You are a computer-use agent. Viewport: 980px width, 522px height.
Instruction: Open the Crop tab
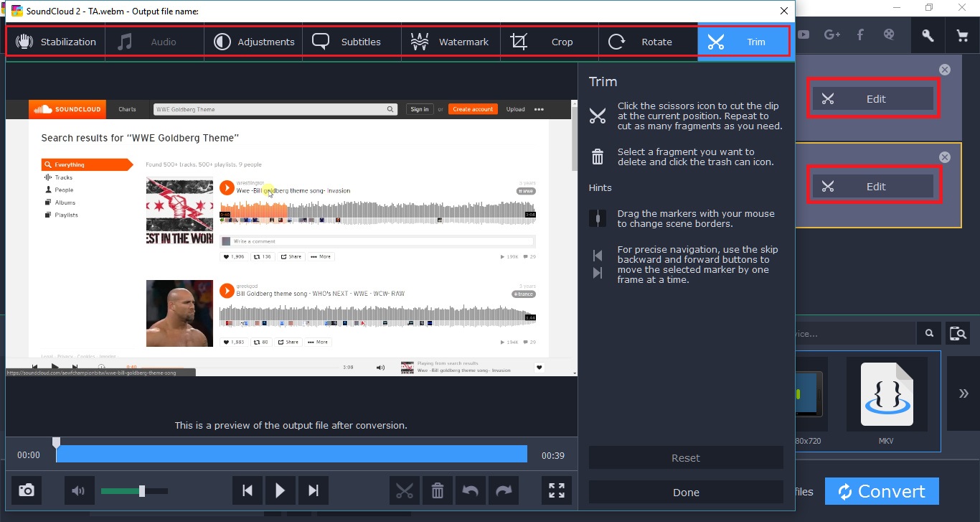tap(549, 42)
